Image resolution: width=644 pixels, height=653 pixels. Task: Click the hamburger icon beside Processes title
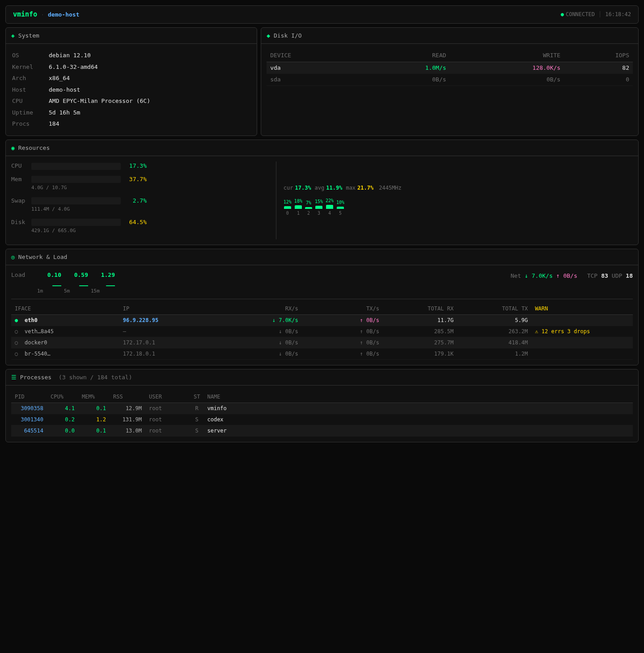13,377
